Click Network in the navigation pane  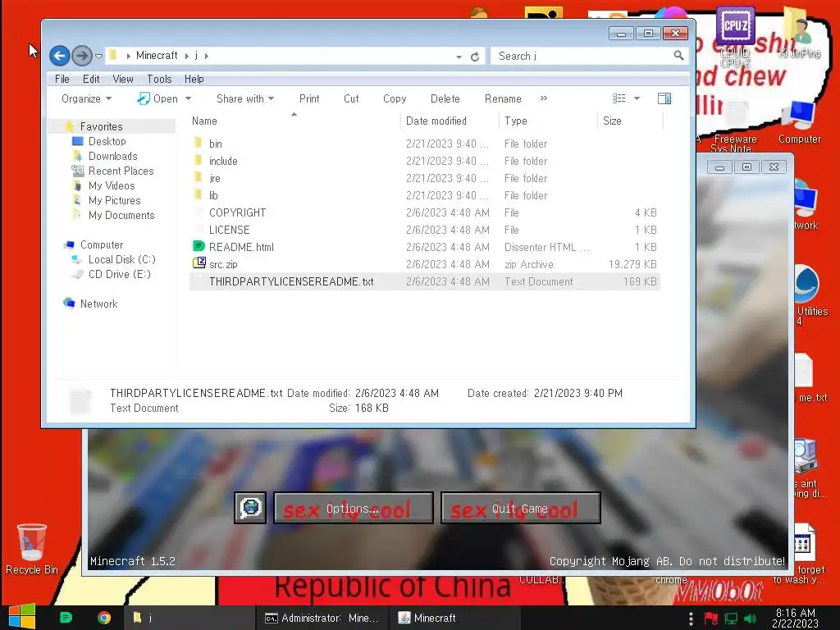(x=98, y=304)
